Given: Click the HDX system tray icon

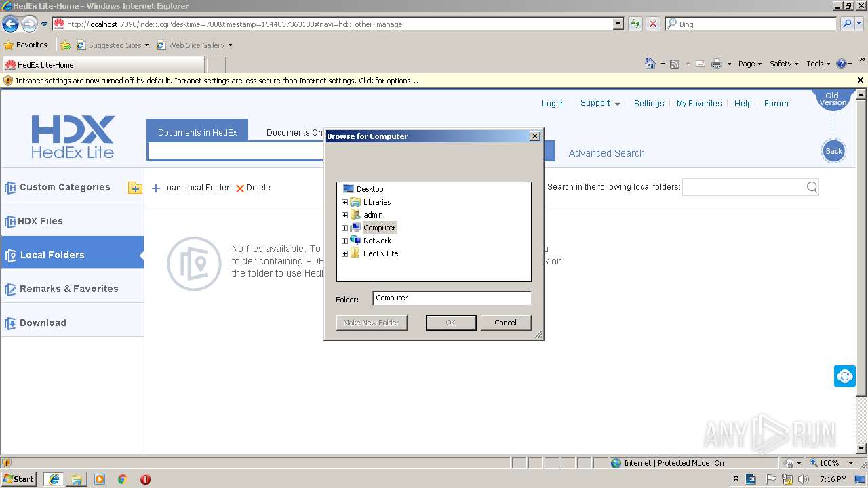Looking at the screenshot, I should point(751,479).
